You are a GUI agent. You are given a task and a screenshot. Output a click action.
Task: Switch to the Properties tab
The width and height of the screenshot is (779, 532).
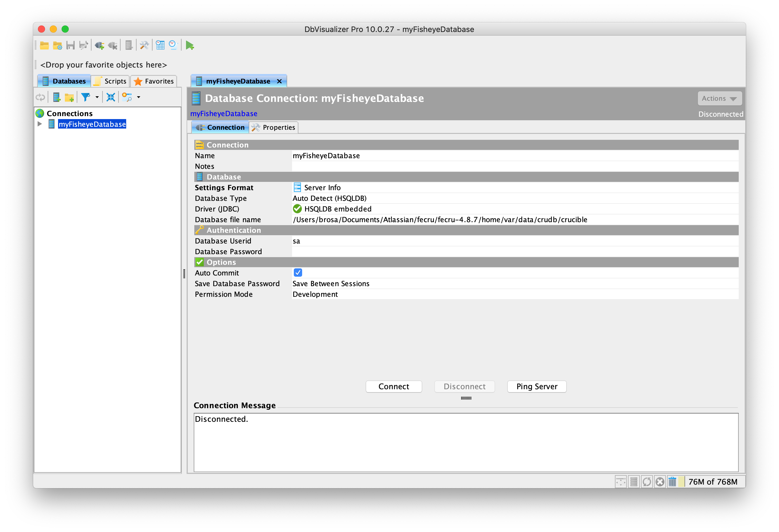coord(274,127)
